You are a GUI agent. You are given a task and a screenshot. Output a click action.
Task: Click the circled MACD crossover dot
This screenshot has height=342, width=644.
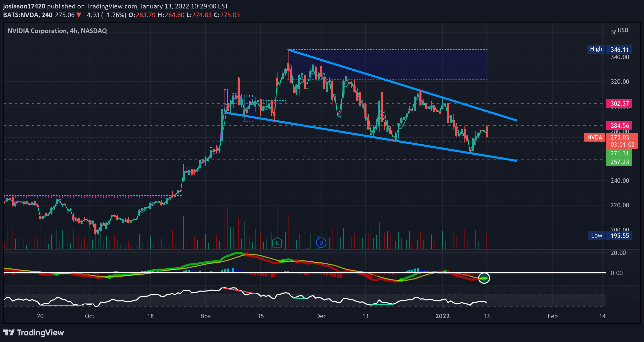[484, 278]
